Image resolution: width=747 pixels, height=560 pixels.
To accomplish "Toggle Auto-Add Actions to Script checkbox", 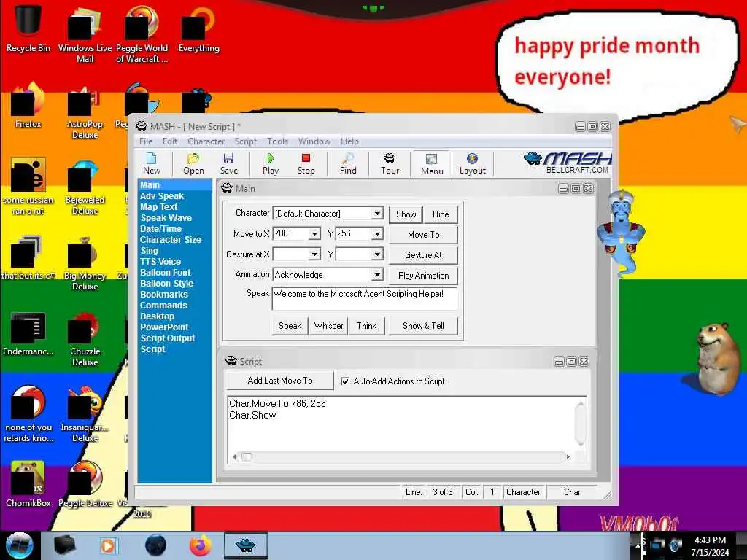I will [x=345, y=381].
